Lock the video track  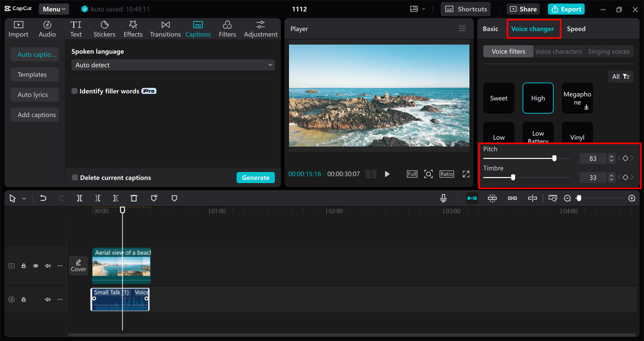24,266
